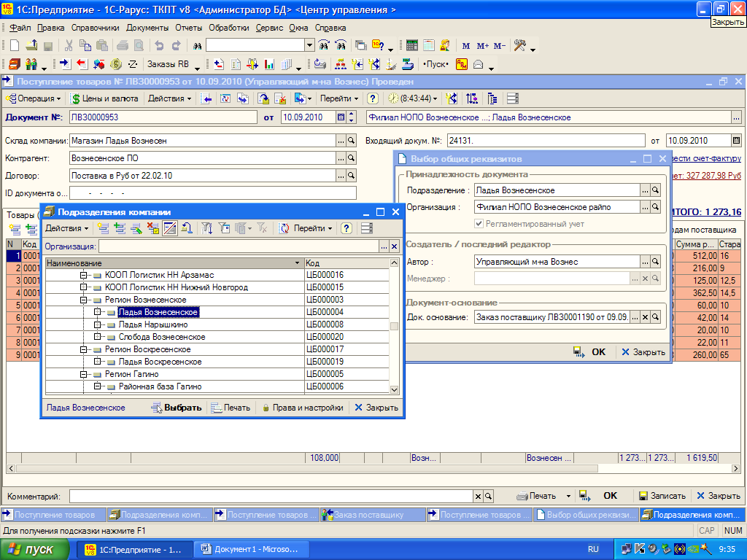Click the M+ memory button
The image size is (747, 560).
pos(483,46)
